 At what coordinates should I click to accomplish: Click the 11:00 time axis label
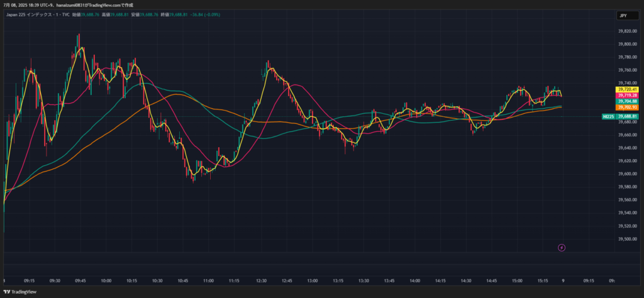[209, 281]
